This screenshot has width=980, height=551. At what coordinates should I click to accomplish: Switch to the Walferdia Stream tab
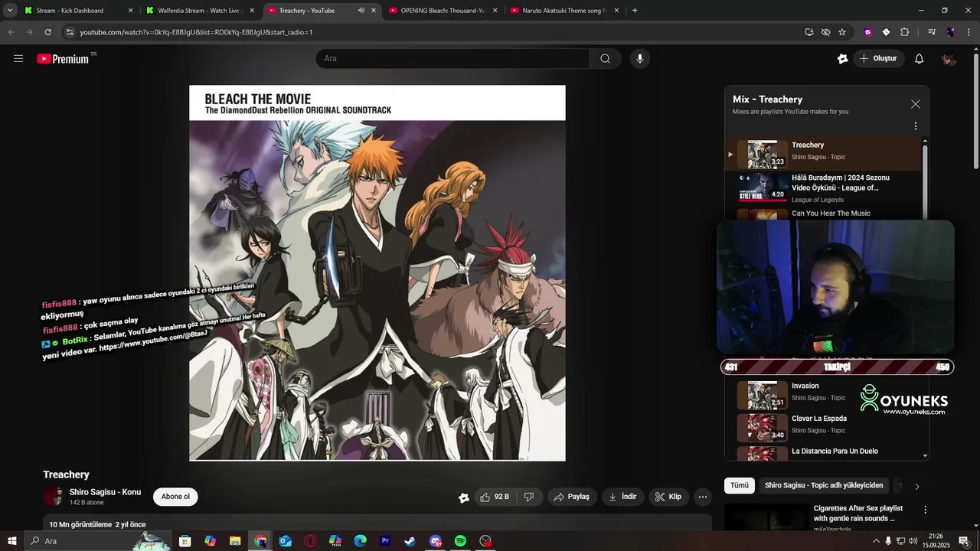click(x=199, y=11)
